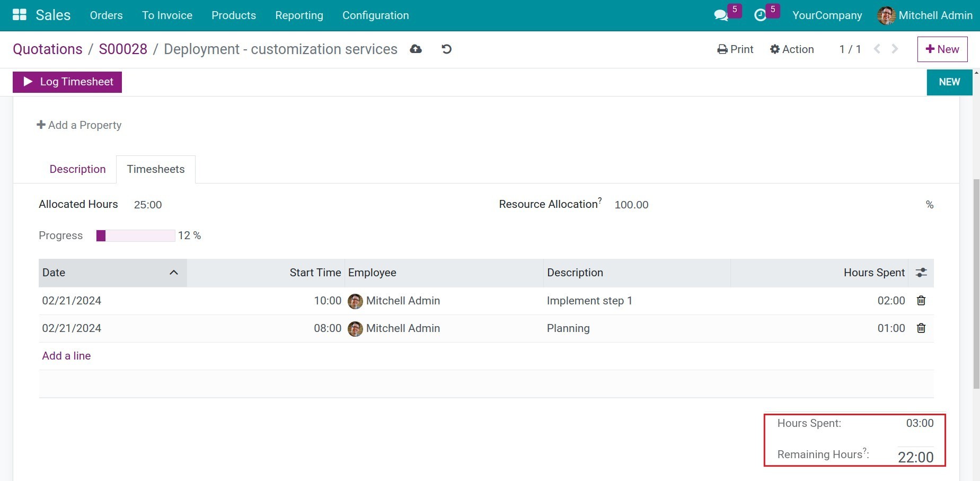The height and width of the screenshot is (481, 980).
Task: Click Mitchell Admin avatar in Planning row
Action: [x=355, y=329]
